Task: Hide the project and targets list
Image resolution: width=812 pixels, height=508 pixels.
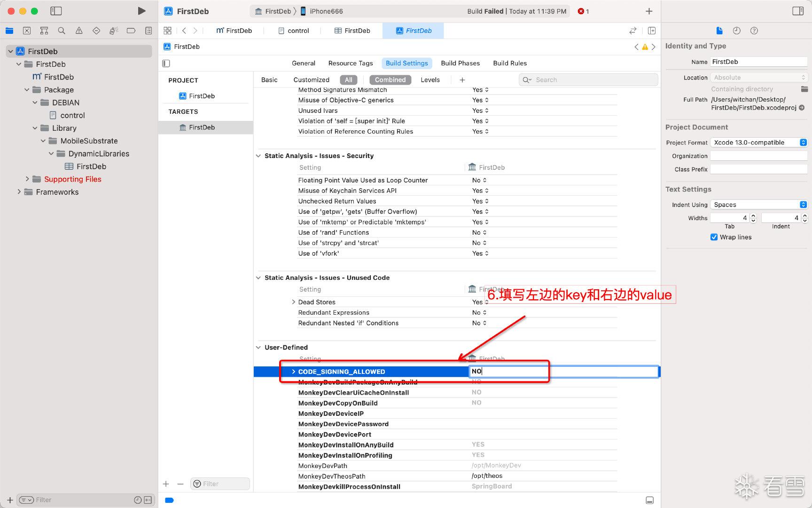Action: click(166, 63)
